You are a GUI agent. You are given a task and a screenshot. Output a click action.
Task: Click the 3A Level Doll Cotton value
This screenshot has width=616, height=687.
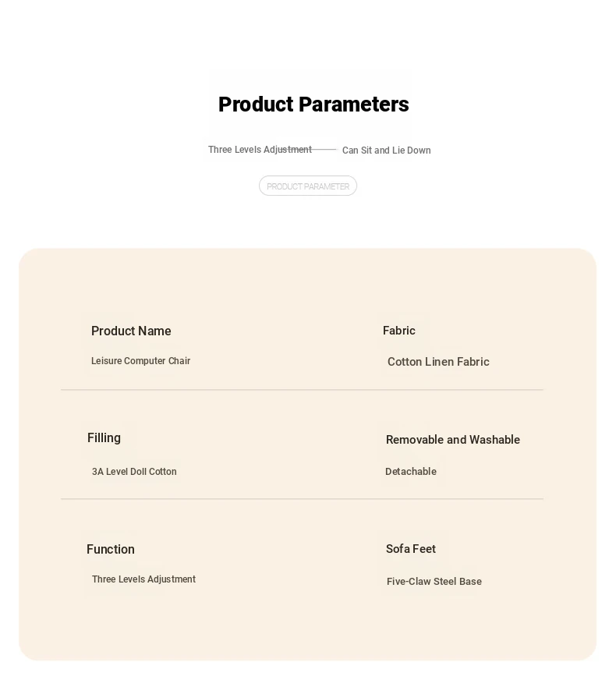tap(134, 472)
